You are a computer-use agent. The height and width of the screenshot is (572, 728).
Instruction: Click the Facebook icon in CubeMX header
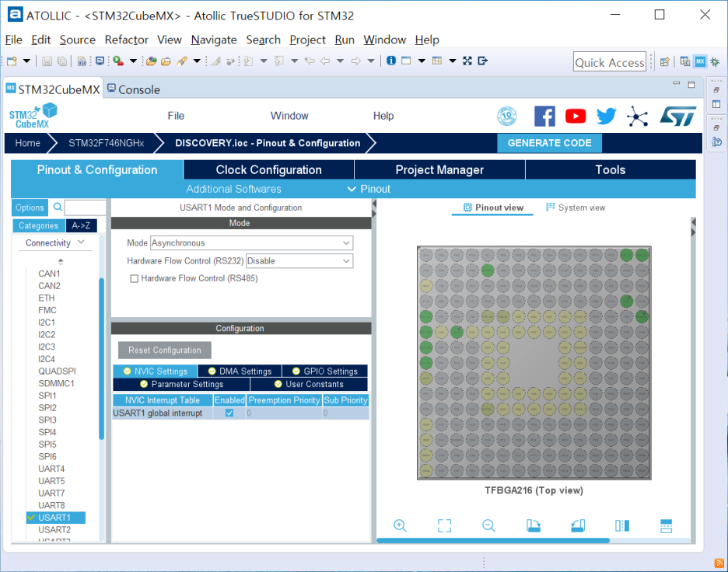[x=544, y=116]
